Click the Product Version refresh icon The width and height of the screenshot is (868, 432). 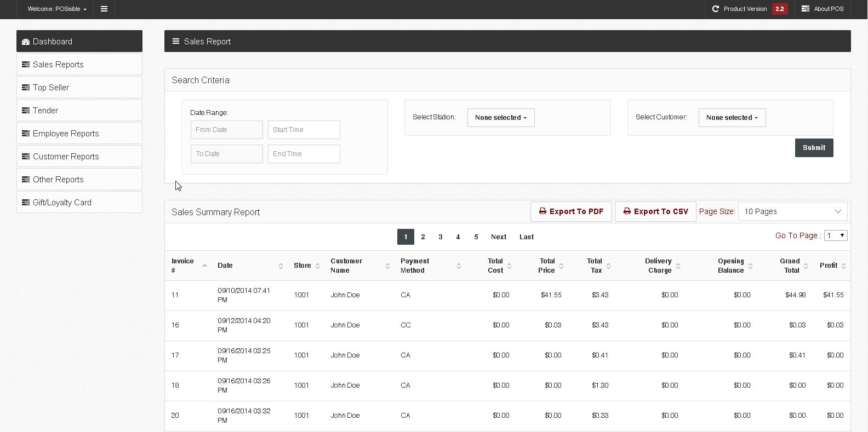tap(715, 9)
